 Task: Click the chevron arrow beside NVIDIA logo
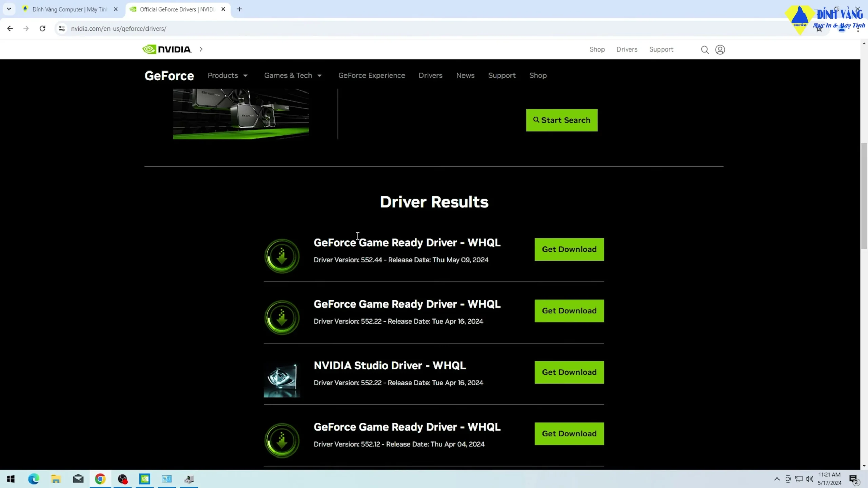point(201,49)
